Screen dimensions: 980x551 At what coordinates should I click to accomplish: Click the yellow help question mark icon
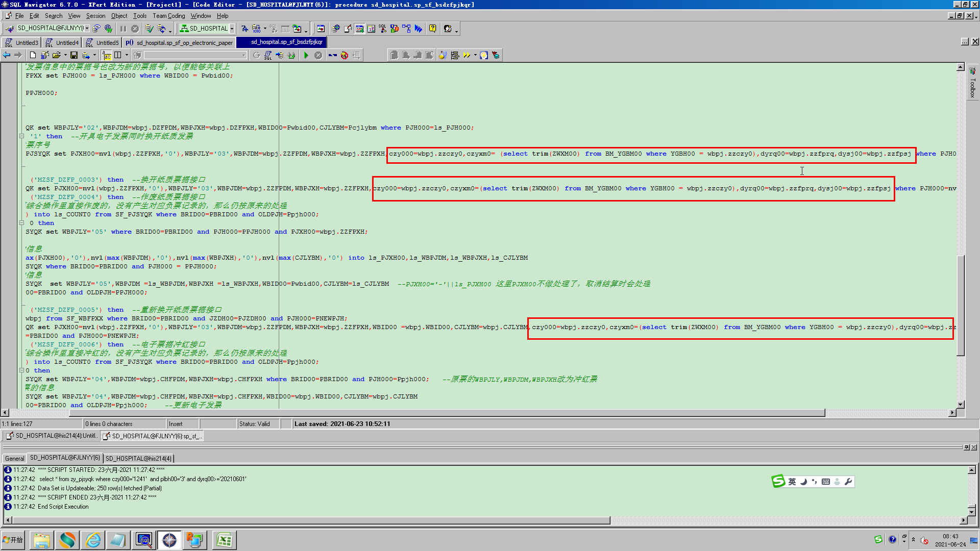[x=432, y=29]
